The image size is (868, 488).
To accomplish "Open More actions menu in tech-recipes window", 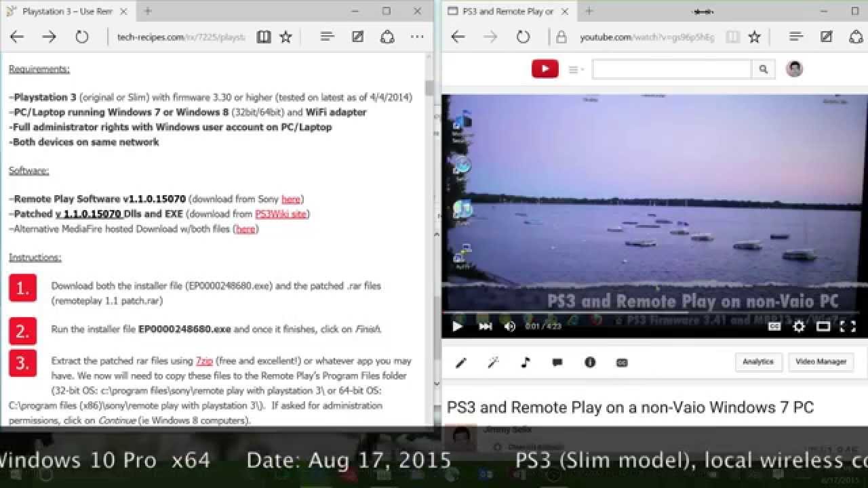I will coord(418,37).
